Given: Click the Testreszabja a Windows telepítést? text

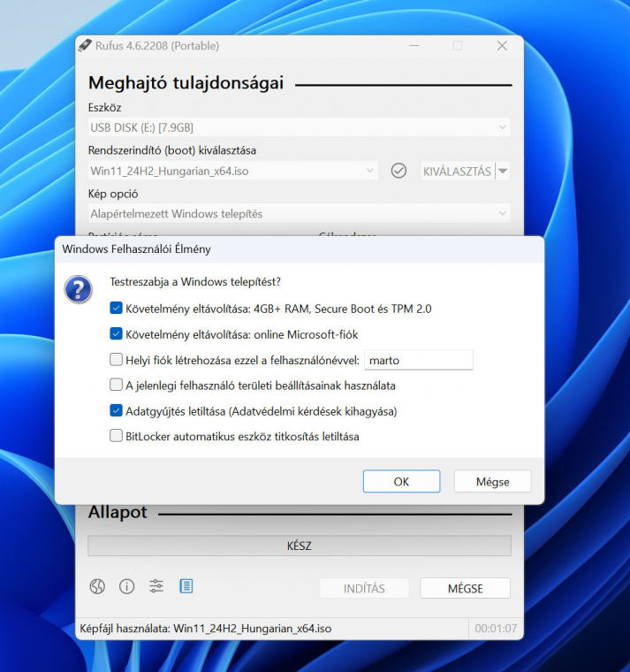Looking at the screenshot, I should [195, 281].
